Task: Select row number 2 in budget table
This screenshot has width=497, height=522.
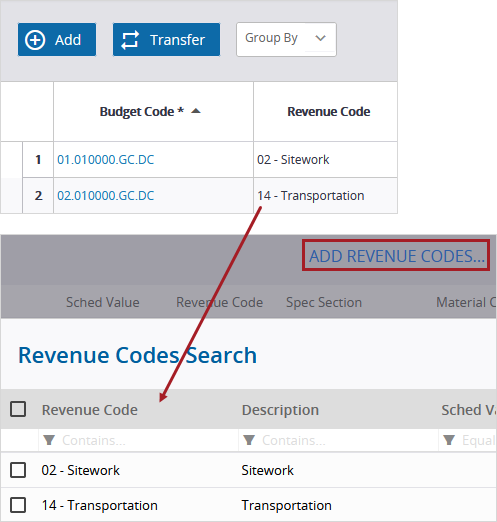Action: (x=38, y=196)
